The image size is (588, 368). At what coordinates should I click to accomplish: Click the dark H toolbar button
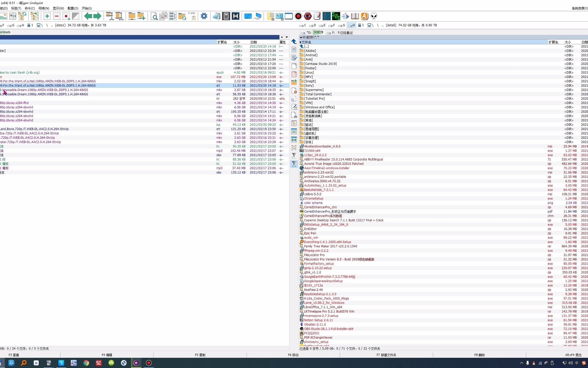[236, 16]
